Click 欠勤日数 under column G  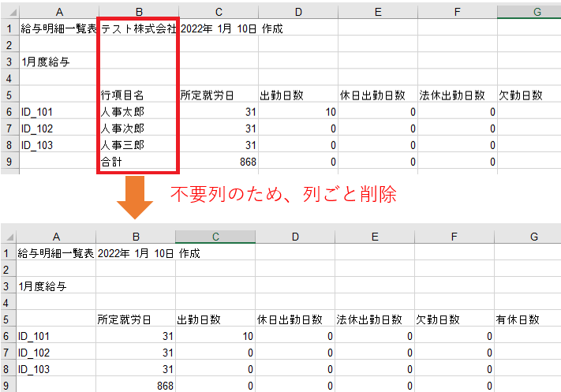[x=529, y=95]
